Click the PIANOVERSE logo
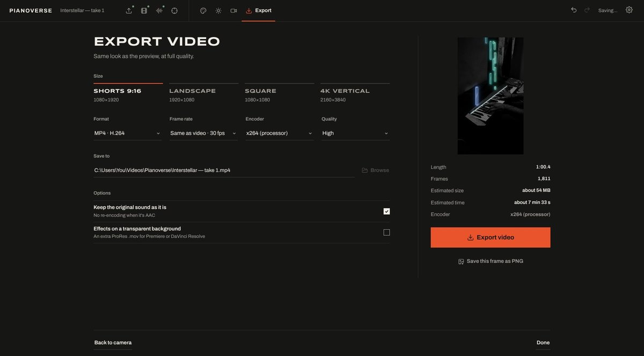The image size is (644, 356). [x=31, y=11]
